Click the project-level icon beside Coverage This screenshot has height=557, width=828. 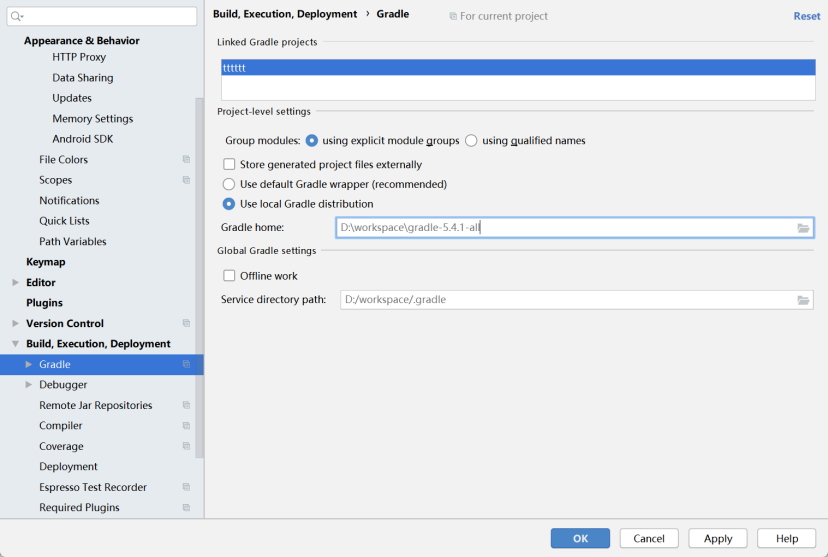(186, 447)
